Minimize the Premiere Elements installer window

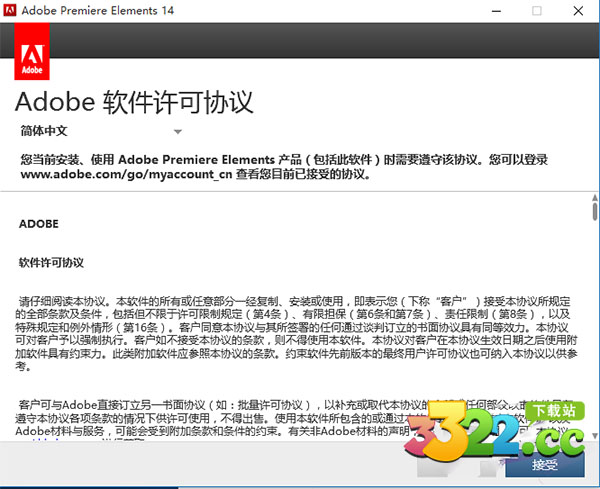click(489, 11)
